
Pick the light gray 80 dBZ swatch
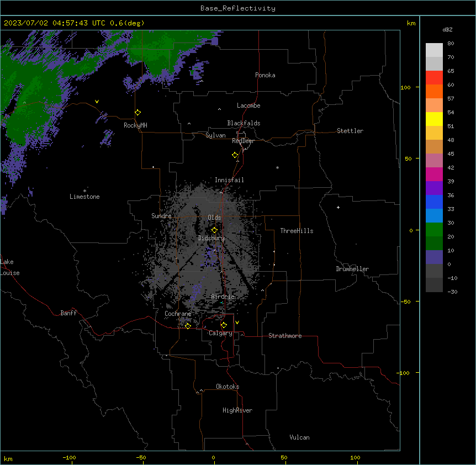(434, 50)
